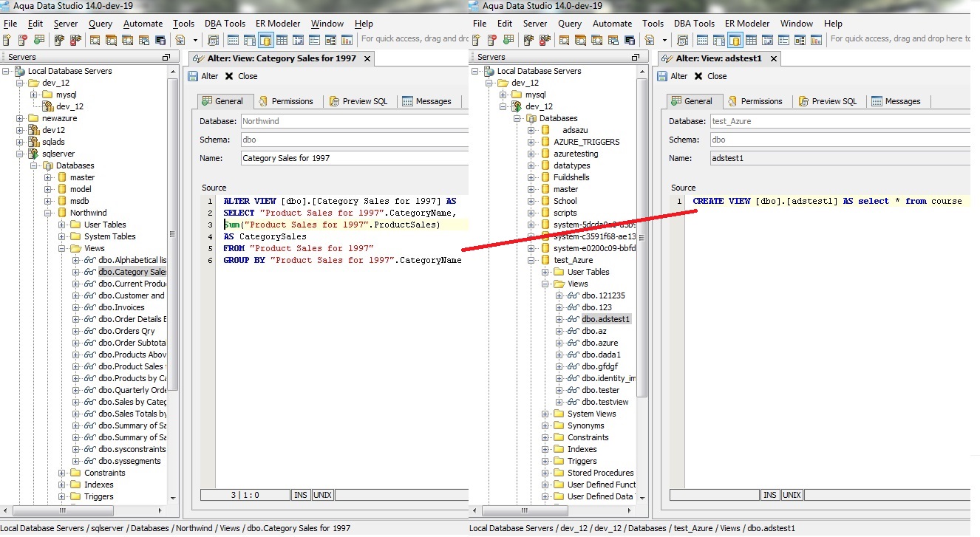Open the Automate menu in right window
Viewport: 980px width, 537px height.
tap(612, 24)
